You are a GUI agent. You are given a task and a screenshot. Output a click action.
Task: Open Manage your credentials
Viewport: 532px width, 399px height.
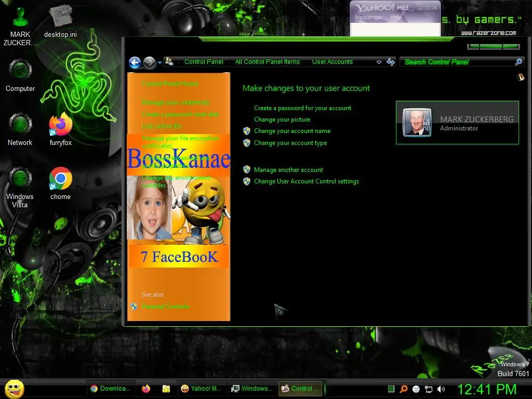coord(176,102)
